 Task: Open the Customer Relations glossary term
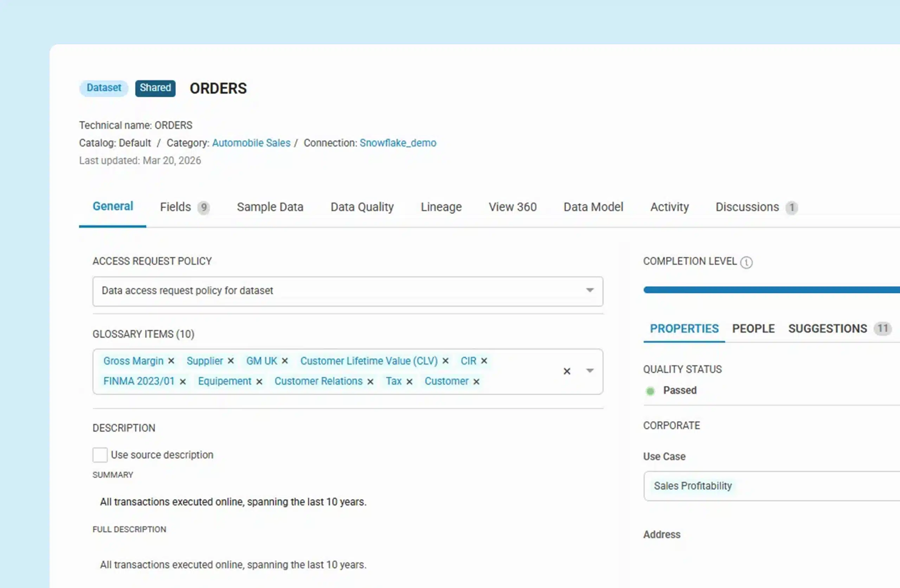pos(319,381)
